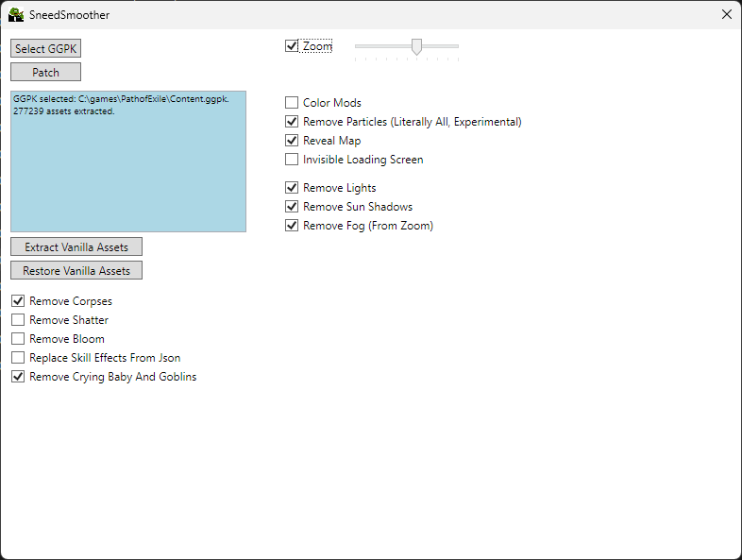Click the Select GGPK button
742x560 pixels.
coord(46,48)
